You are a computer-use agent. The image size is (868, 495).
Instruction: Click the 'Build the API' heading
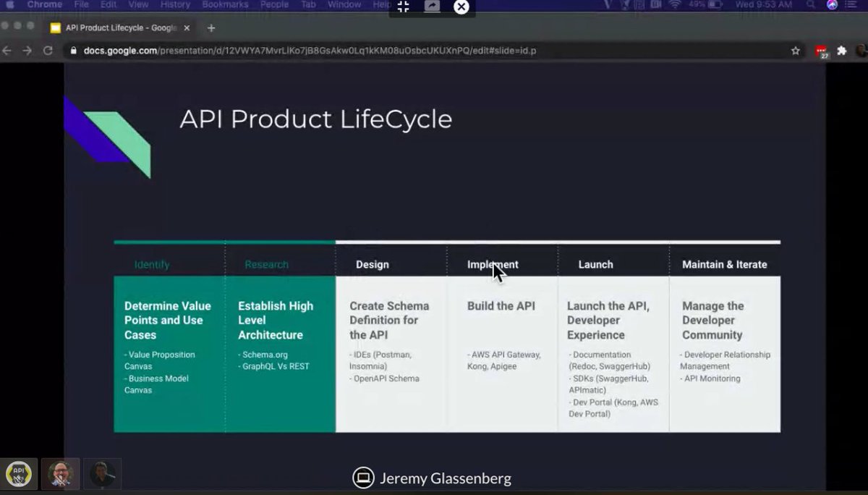click(x=501, y=306)
